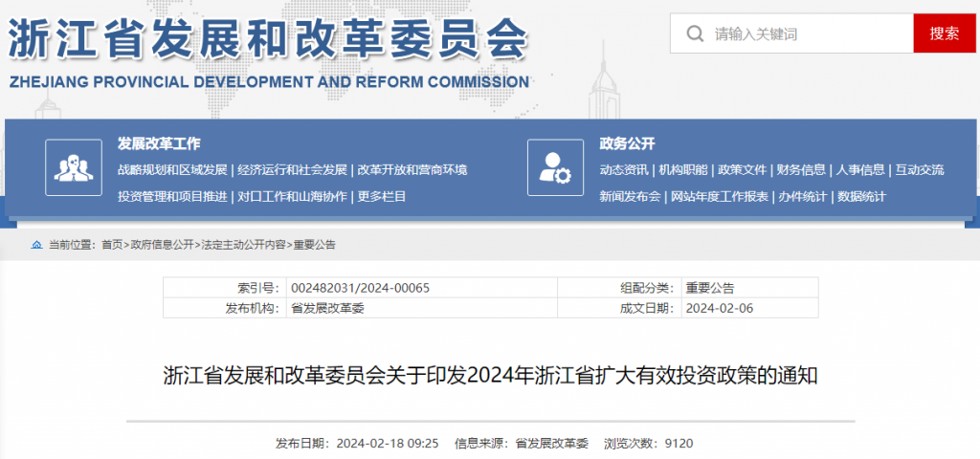Screen dimensions: 980x459
Task: Open 政策文件 link
Action: click(743, 170)
